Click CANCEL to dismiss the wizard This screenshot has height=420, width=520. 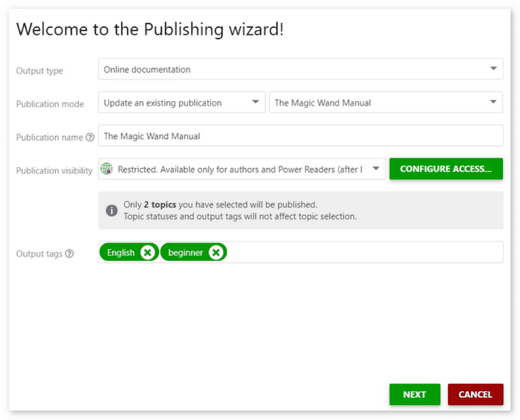tap(475, 394)
